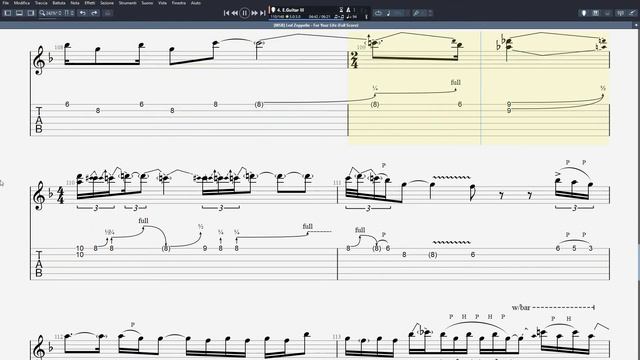Click the 'full' bend label in bar 109
The width and height of the screenshot is (640, 360).
pyautogui.click(x=456, y=82)
